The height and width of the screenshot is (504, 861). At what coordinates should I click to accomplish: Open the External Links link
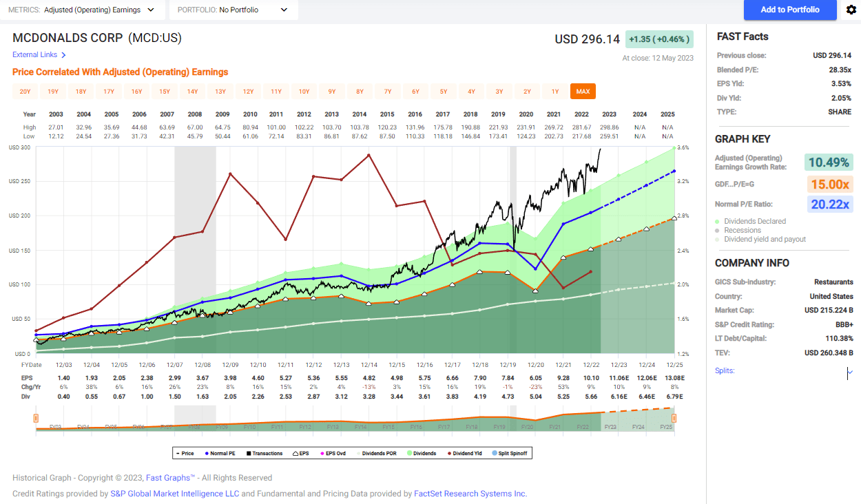pos(34,55)
